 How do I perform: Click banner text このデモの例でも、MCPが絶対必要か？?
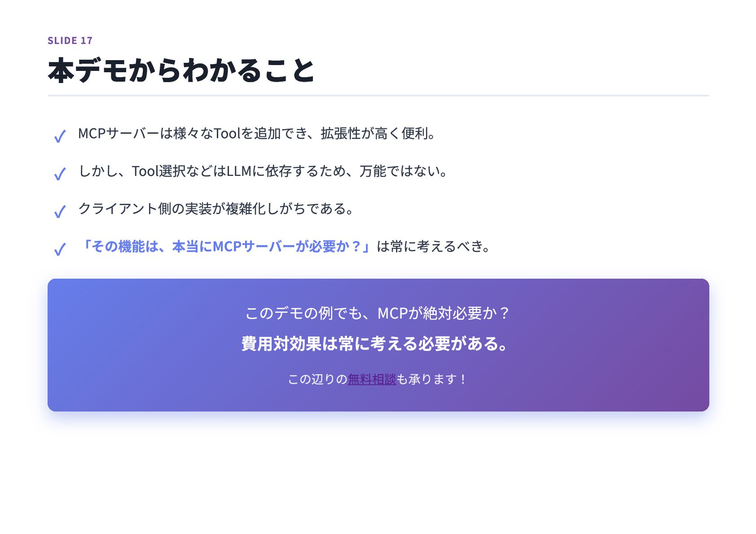(378, 313)
